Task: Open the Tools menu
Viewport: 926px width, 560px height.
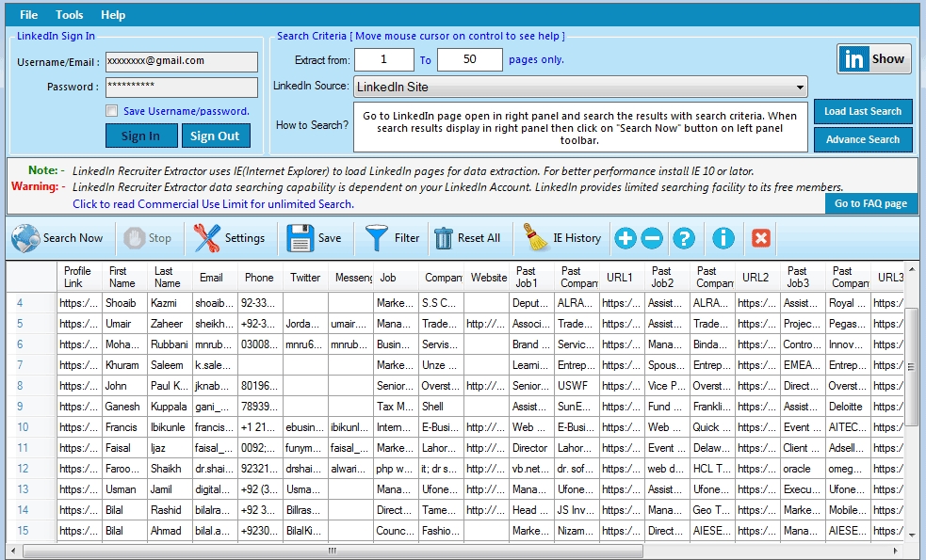Action: coord(69,15)
